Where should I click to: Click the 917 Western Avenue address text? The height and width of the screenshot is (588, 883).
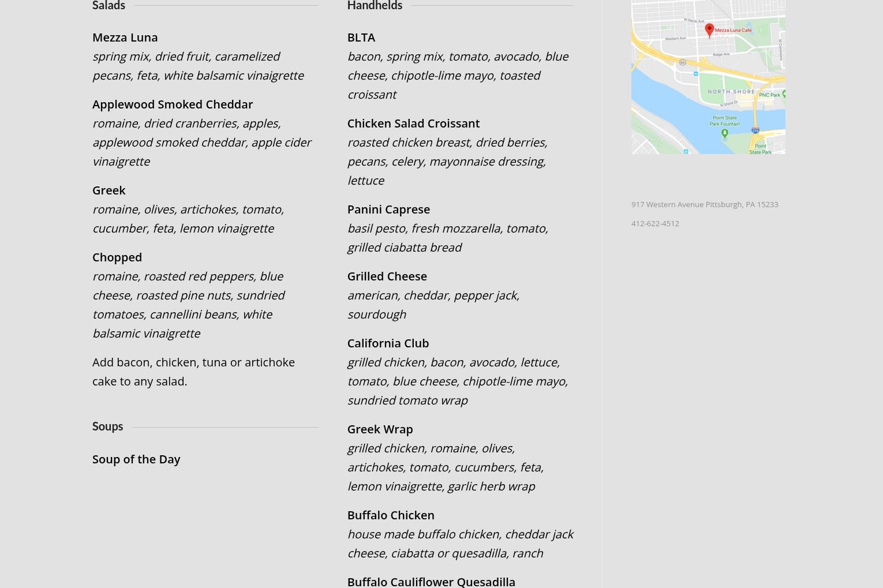tap(704, 204)
